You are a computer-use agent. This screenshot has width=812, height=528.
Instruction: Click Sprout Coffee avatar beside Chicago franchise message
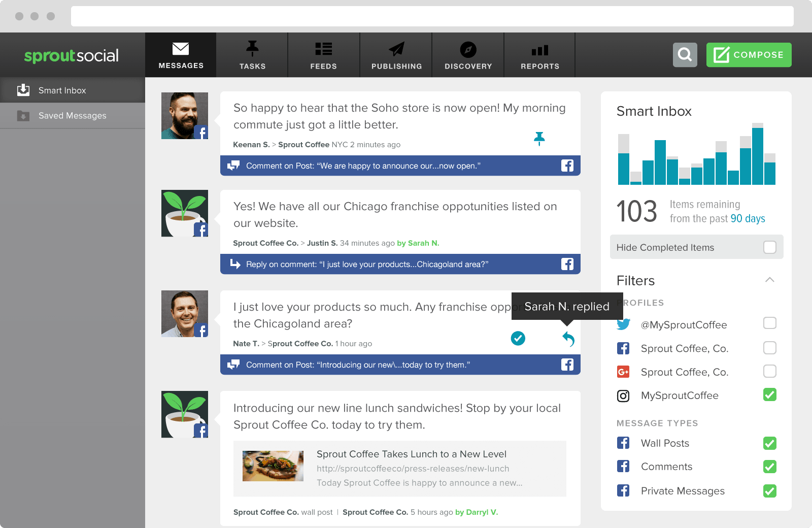point(185,213)
